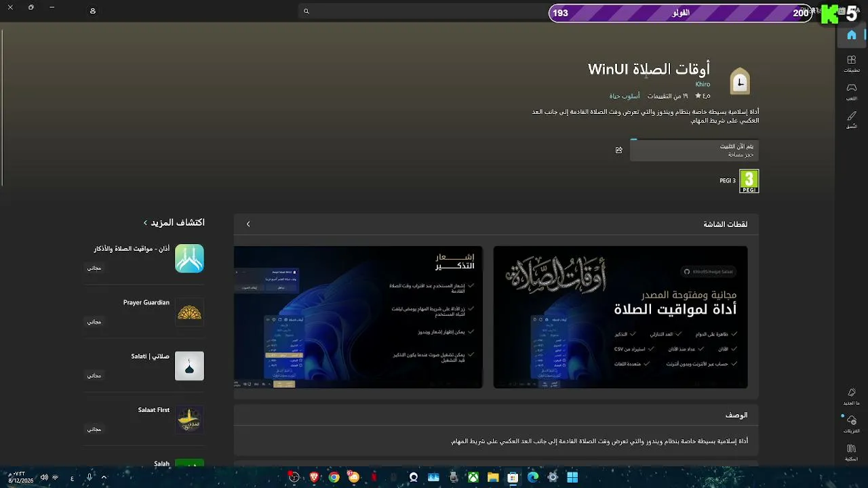
Task: Show hidden system tray icons
Action: [x=104, y=477]
